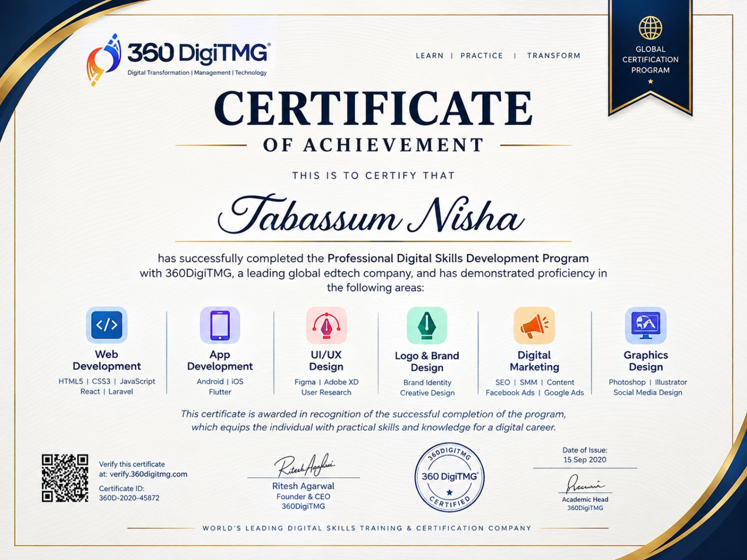The image size is (747, 560).
Task: Click World's Leading Digital Skills footer text
Action: (x=367, y=528)
